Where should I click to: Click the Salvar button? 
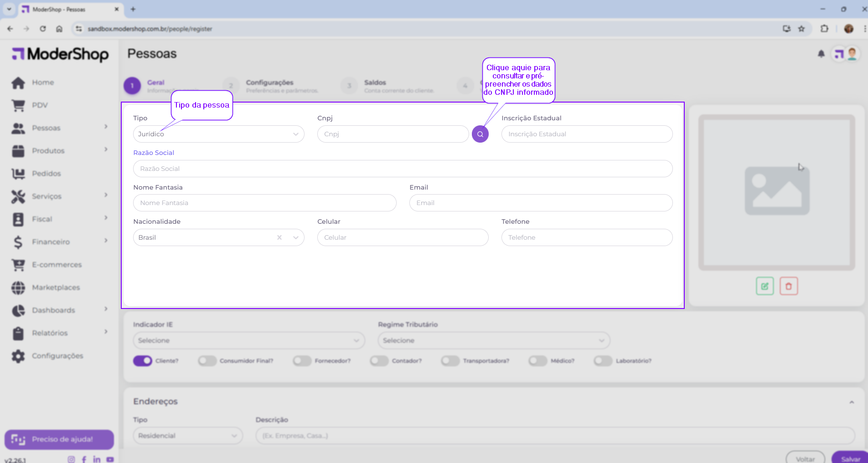tap(850, 458)
